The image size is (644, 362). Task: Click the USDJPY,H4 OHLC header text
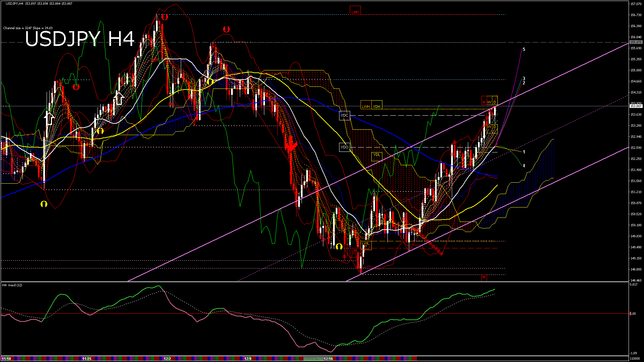point(39,3)
